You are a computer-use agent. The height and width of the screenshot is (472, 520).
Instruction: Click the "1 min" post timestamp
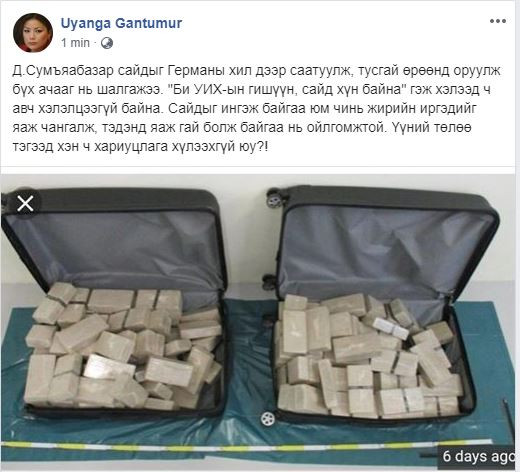75,43
